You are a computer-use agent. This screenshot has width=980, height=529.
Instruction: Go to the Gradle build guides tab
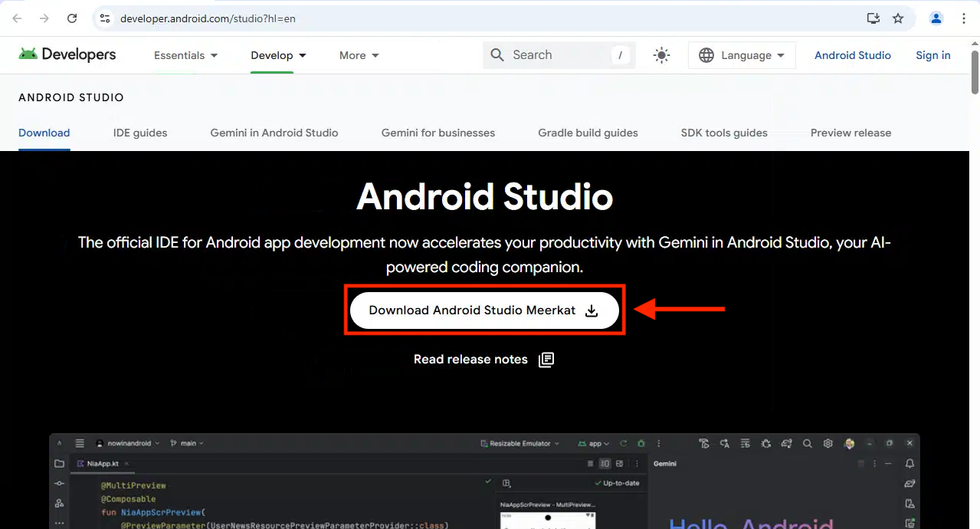click(x=588, y=133)
